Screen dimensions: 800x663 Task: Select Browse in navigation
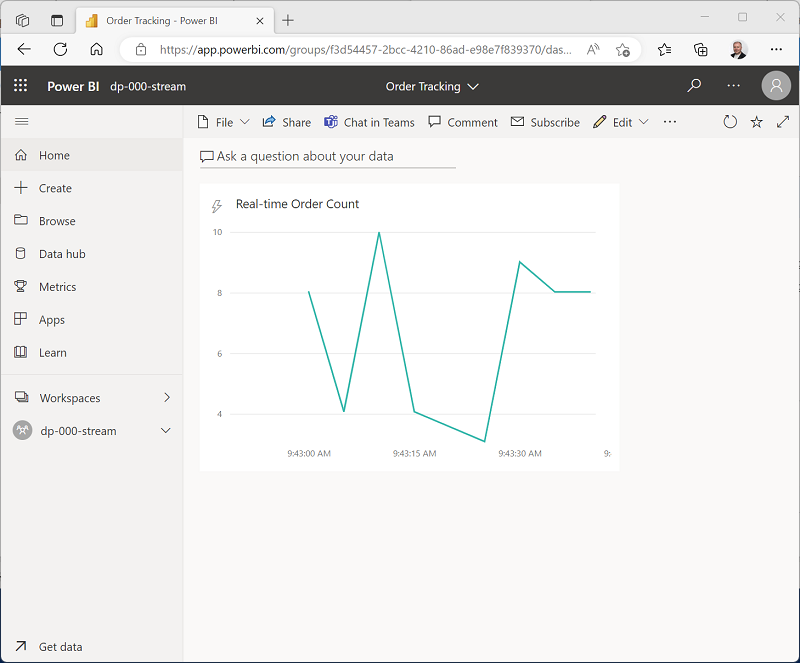point(92,221)
